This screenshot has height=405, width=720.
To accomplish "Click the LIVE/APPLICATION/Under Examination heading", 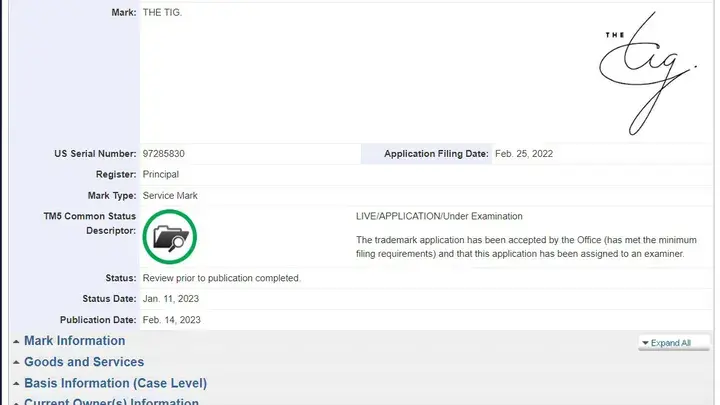I will 439,216.
